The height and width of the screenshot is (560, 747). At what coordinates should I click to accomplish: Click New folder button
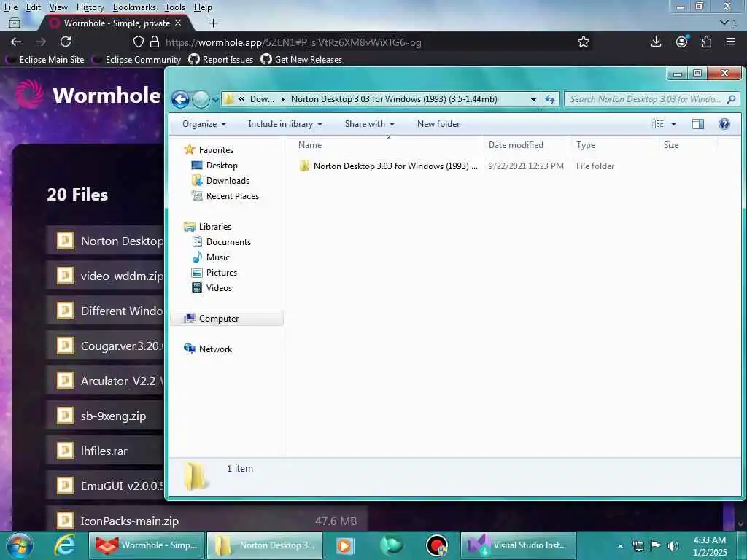438,124
